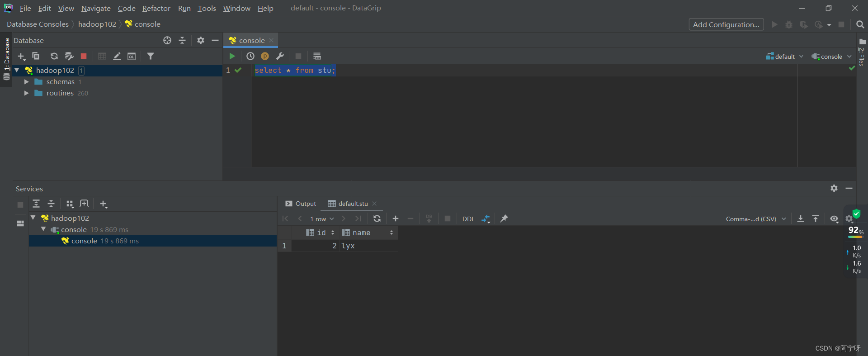
Task: Duplicate data source icon in Database panel
Action: (x=36, y=56)
